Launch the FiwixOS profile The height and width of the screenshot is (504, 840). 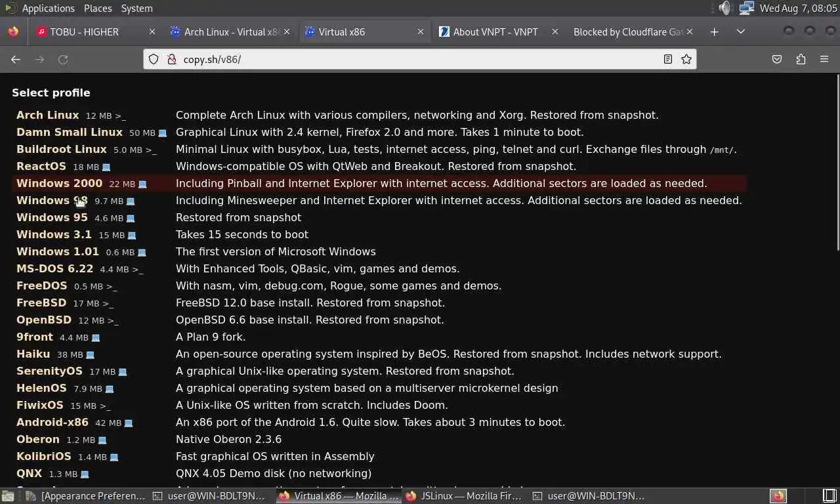tap(40, 405)
